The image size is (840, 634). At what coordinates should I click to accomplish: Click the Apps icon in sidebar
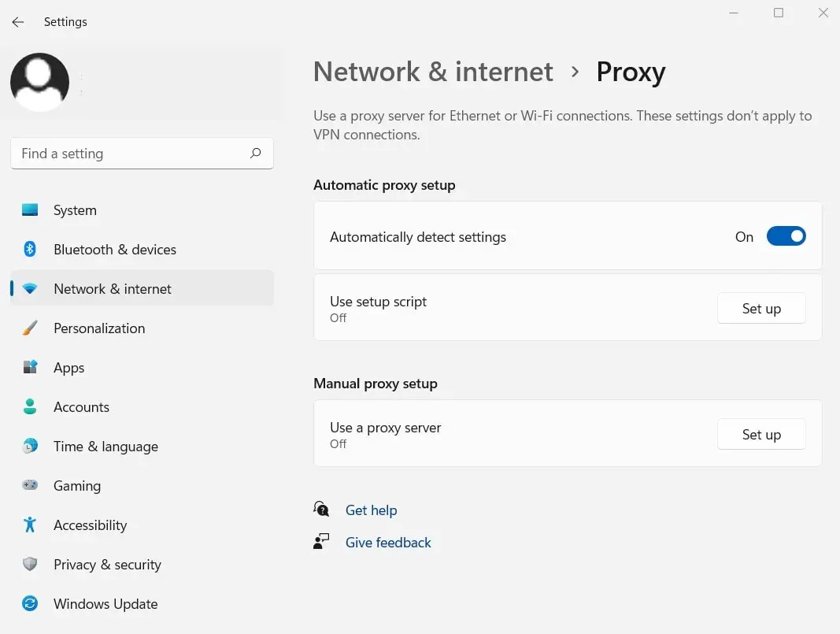pyautogui.click(x=30, y=368)
